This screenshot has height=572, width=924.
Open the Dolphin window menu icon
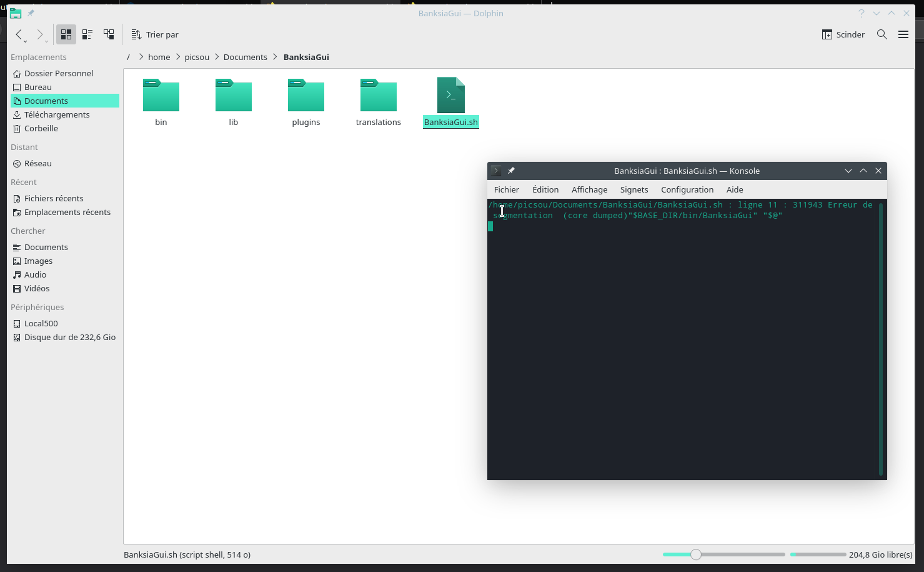click(16, 13)
